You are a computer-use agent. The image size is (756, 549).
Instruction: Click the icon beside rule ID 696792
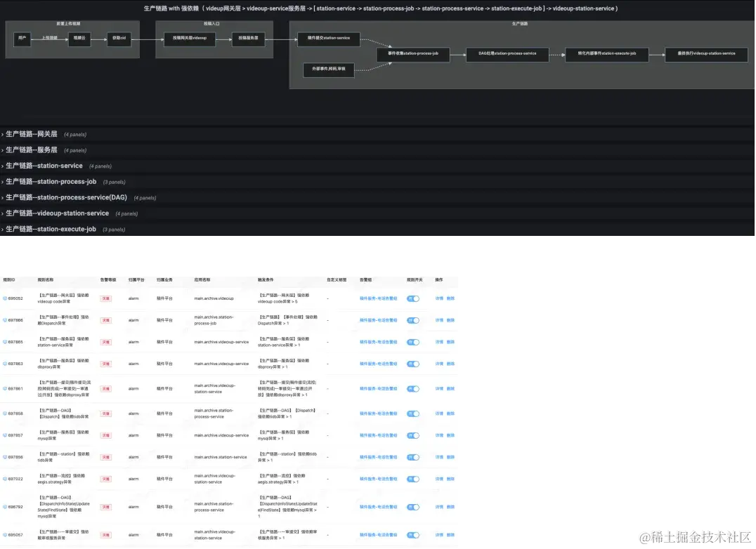click(x=5, y=507)
